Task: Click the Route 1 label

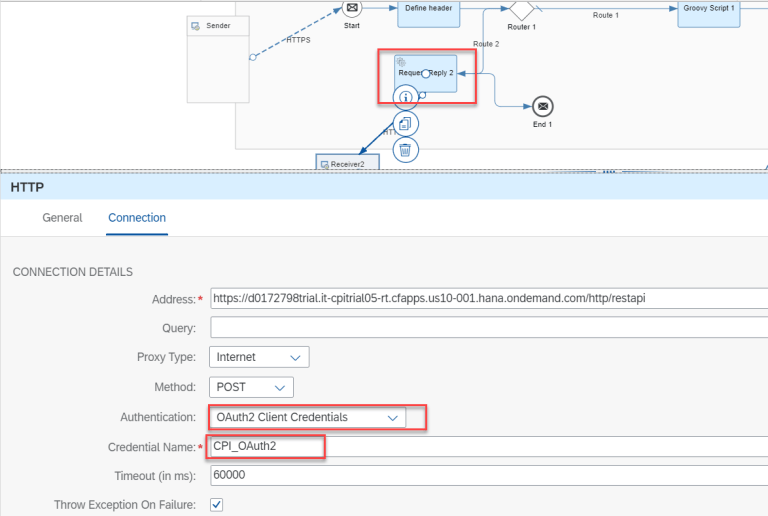Action: (x=605, y=15)
